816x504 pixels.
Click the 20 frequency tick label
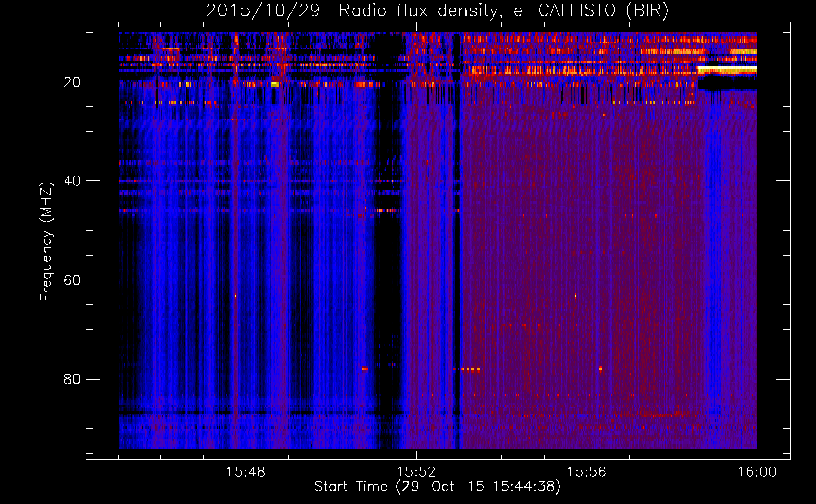72,82
